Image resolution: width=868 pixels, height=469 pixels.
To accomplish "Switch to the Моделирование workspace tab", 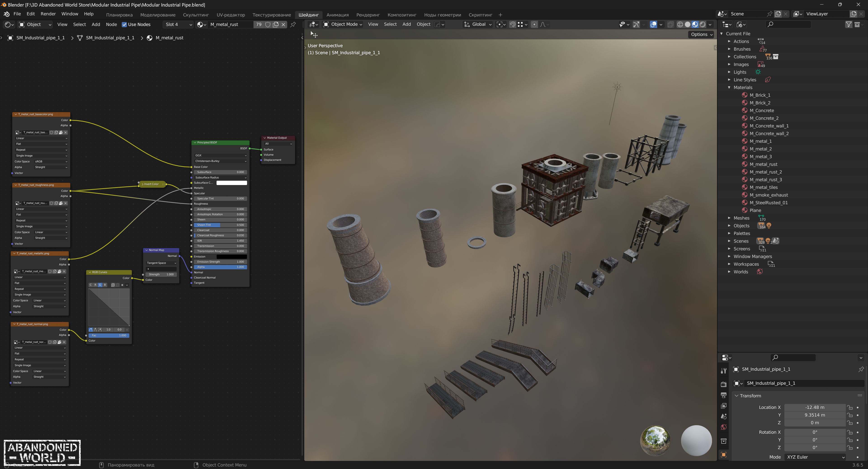I will tap(158, 15).
